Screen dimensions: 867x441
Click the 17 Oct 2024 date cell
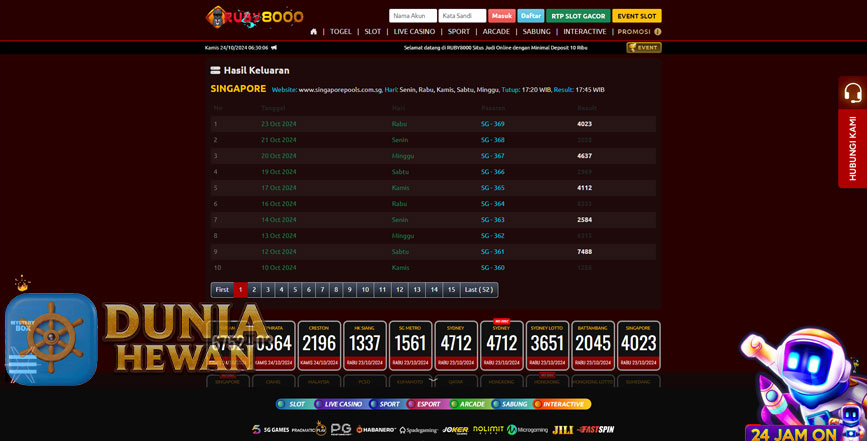279,188
